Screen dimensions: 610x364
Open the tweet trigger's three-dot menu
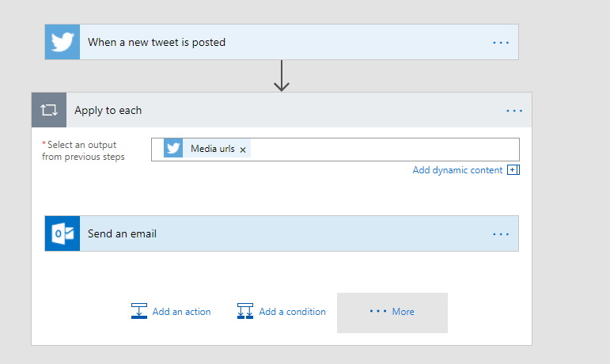(x=501, y=43)
